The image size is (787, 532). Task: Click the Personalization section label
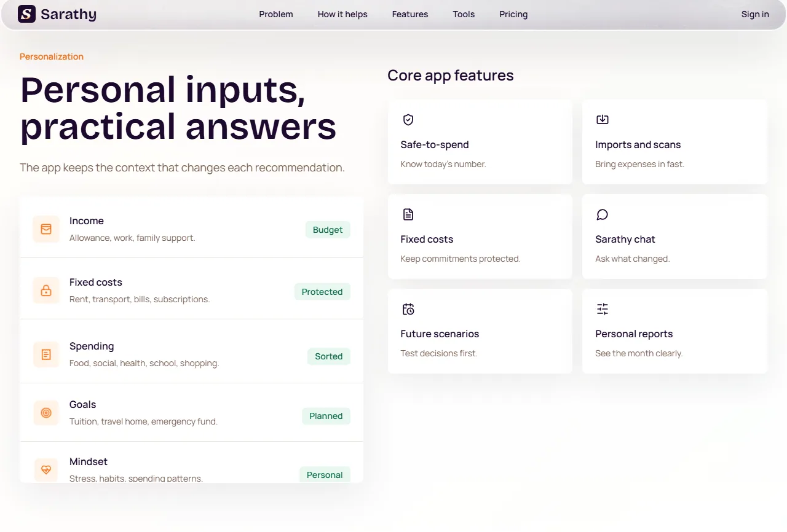pos(52,57)
